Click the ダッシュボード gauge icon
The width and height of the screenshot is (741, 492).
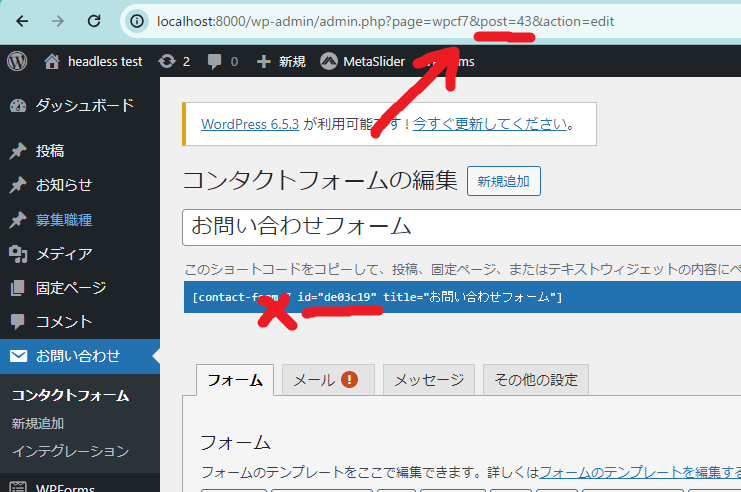click(x=18, y=106)
